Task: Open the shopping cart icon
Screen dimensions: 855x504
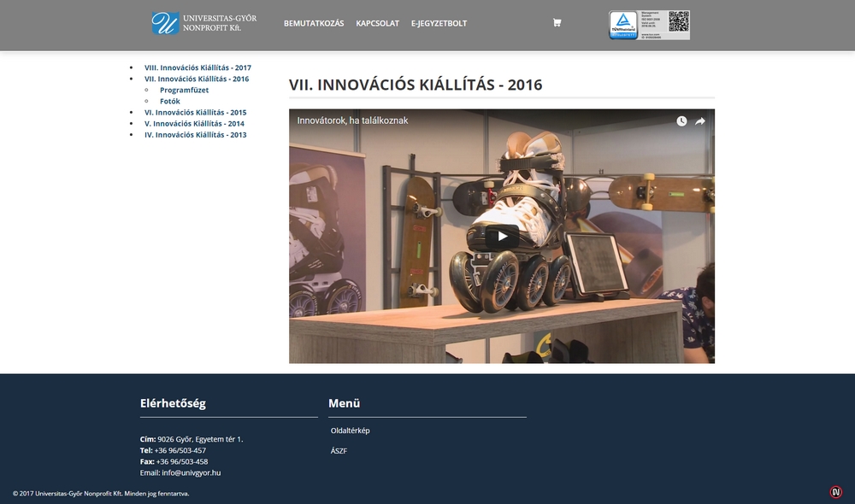Action: pos(557,22)
